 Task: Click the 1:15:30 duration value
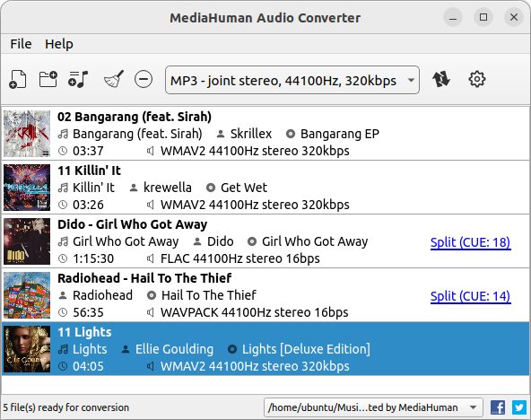(93, 258)
